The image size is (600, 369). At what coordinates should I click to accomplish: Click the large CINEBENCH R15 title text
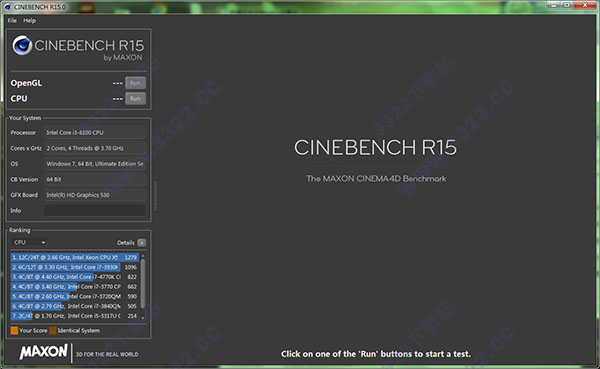[x=375, y=148]
